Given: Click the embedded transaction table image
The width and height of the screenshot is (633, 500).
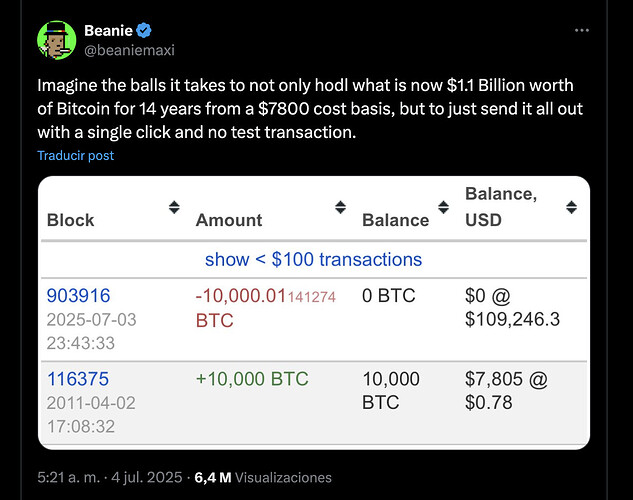Looking at the screenshot, I should click(314, 313).
